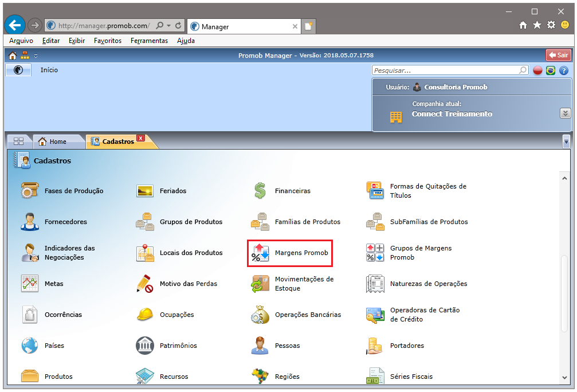Open the Feriados icon
This screenshot has height=392, width=577.
point(145,191)
